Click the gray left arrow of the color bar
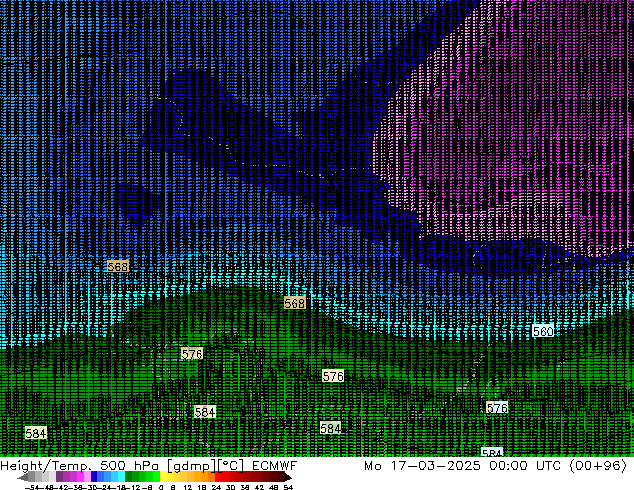Screen dimensions: 634x490 point(23,477)
